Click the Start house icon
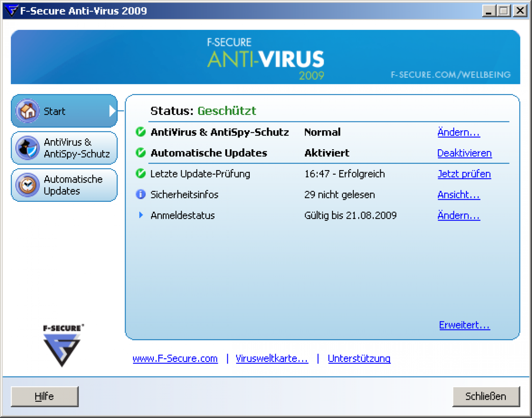The height and width of the screenshot is (418, 532). (27, 111)
